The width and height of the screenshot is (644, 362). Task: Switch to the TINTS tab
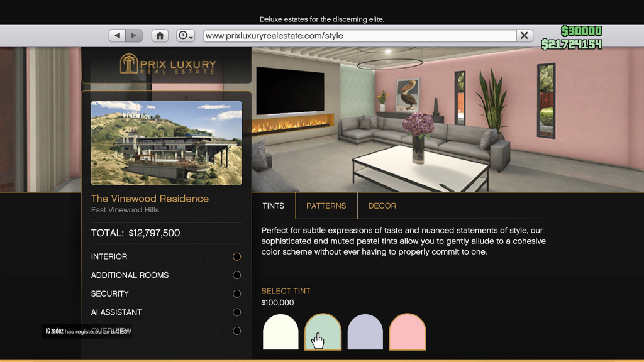(274, 206)
